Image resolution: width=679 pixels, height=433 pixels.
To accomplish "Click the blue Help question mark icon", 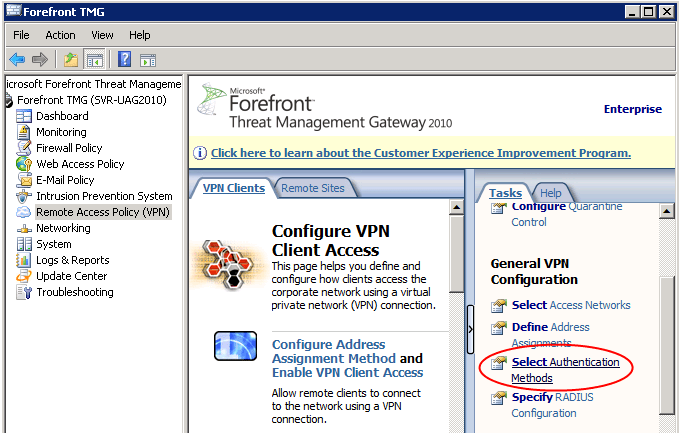I will (x=124, y=59).
